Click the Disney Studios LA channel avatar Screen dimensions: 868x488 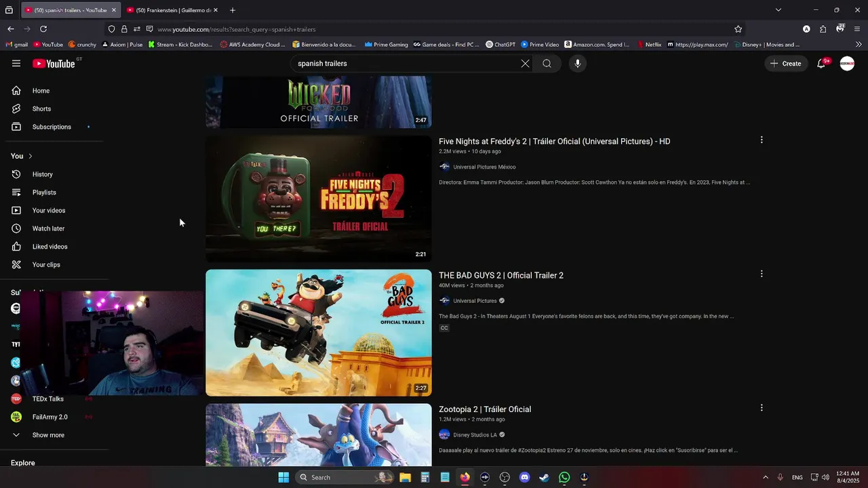[444, 434]
